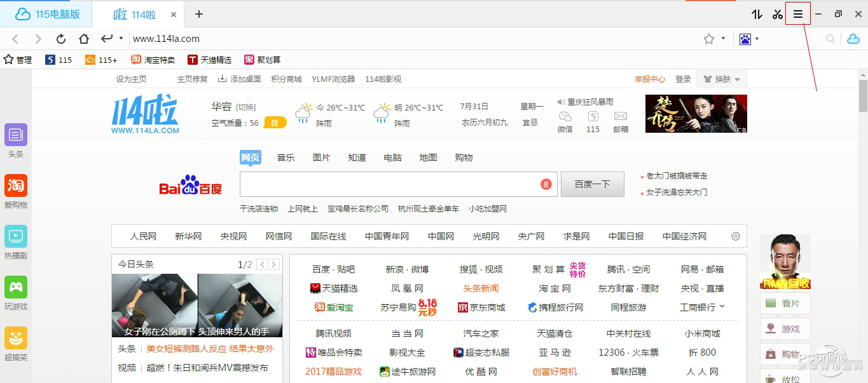Open the 京东商城 link
Screen dimensions: 868x383
tap(481, 307)
